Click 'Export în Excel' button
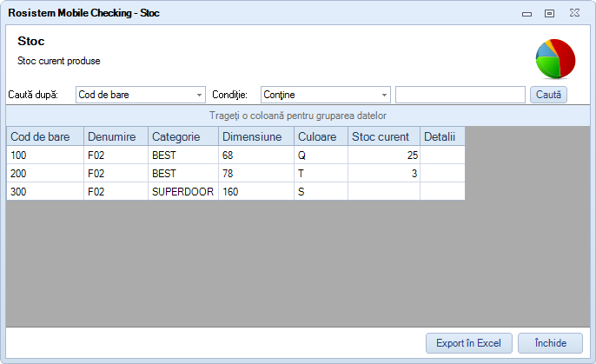The width and height of the screenshot is (596, 364). [469, 343]
